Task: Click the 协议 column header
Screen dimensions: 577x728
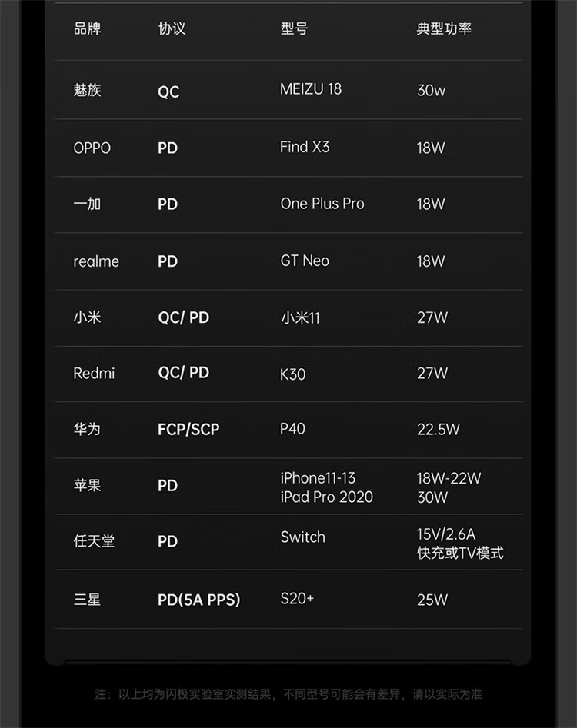Action: 172,29
